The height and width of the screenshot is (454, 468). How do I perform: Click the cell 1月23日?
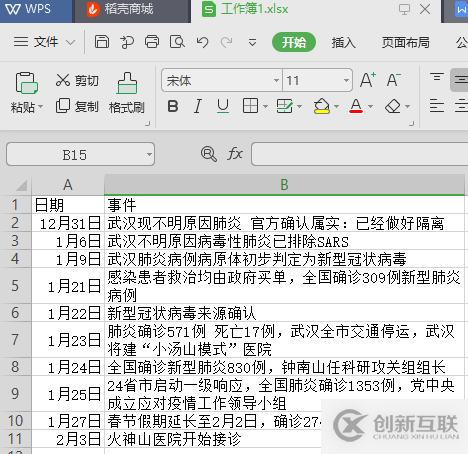click(x=68, y=340)
